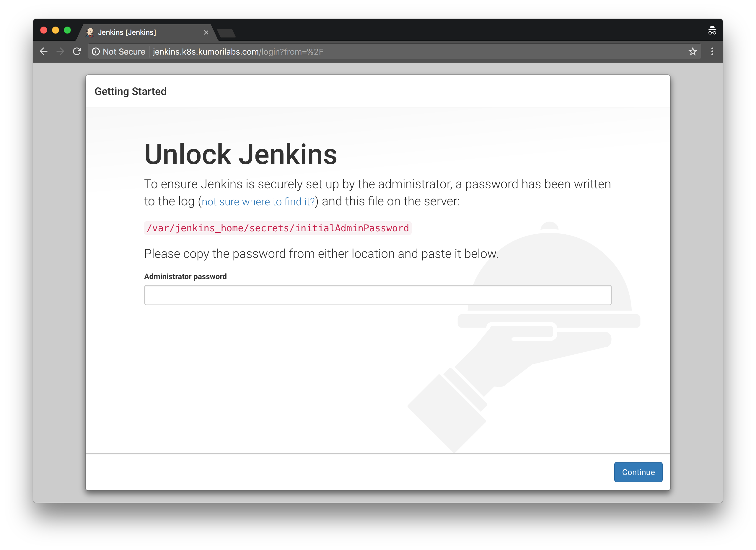
Task: Click the page refresh icon
Action: click(x=77, y=52)
